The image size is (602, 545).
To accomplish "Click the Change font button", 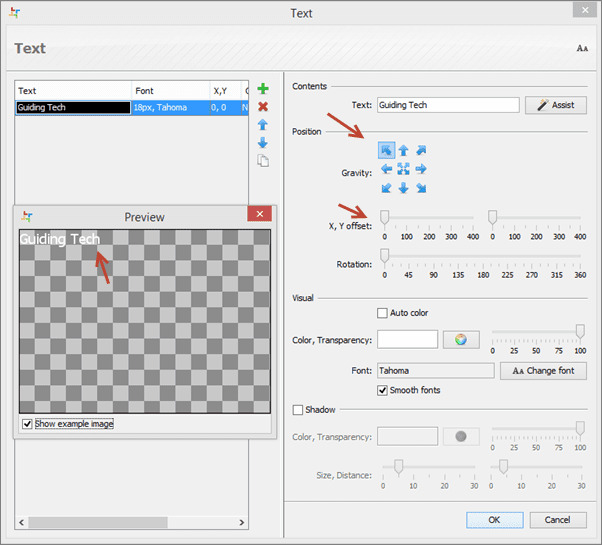I will pyautogui.click(x=543, y=371).
